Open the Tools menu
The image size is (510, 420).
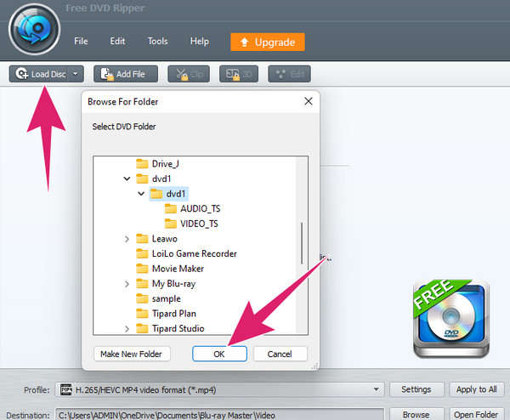point(158,42)
